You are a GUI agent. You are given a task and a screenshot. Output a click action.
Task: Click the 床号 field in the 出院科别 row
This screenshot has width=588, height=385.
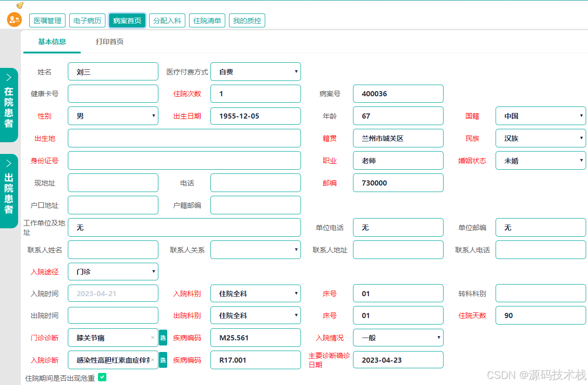398,315
